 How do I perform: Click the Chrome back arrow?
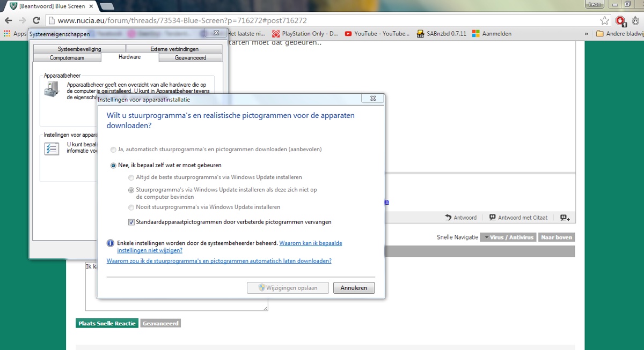[9, 20]
